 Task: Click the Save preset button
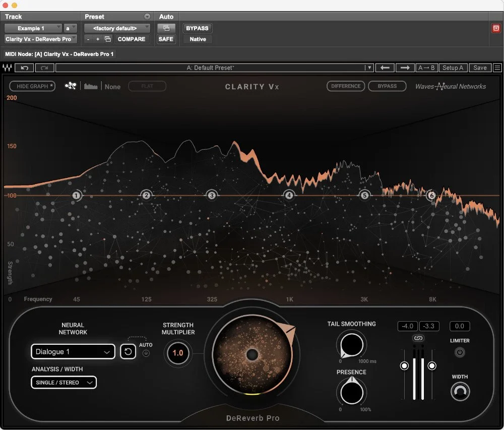pos(480,68)
